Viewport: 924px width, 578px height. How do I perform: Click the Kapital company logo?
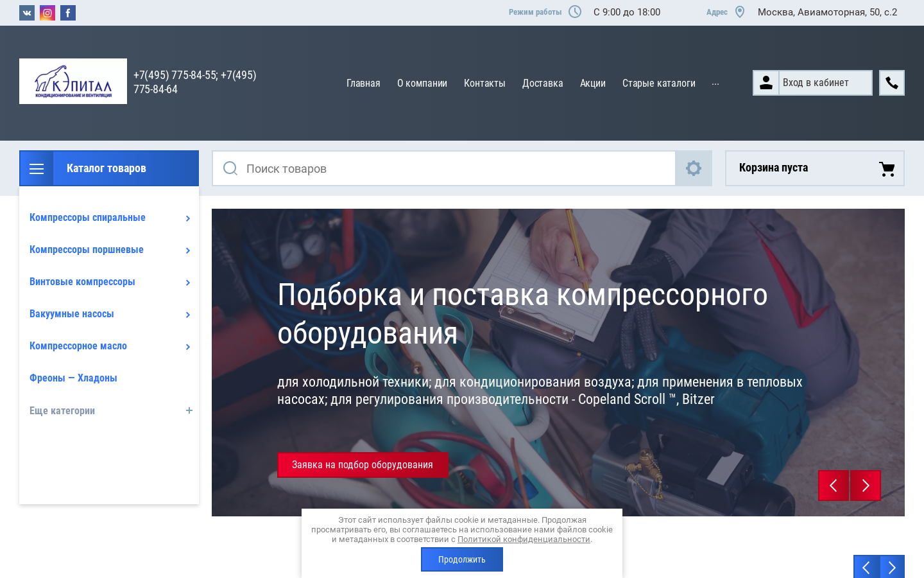pyautogui.click(x=73, y=81)
